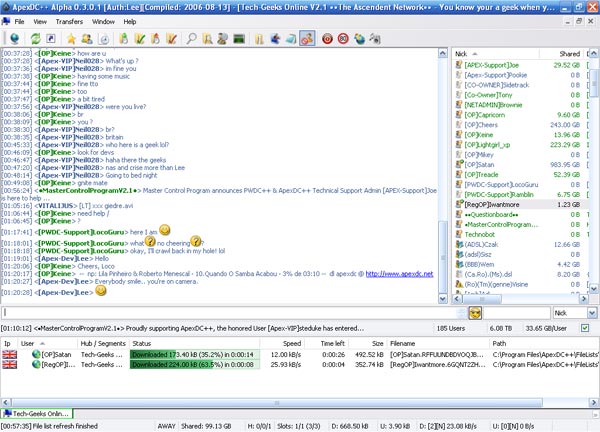Click the globe update icon after limiter
This screenshot has width=600, height=432.
(x=359, y=39)
